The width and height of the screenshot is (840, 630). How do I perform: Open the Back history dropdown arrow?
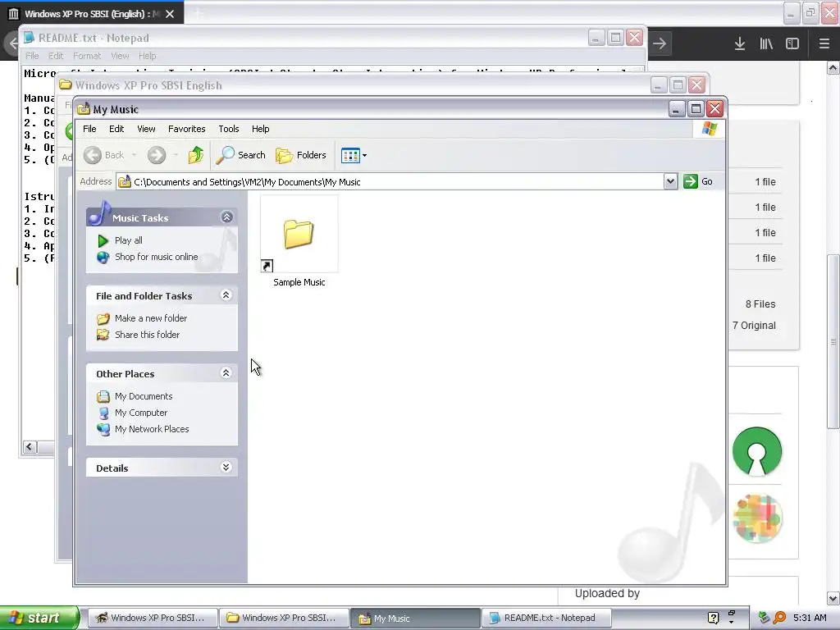[134, 155]
